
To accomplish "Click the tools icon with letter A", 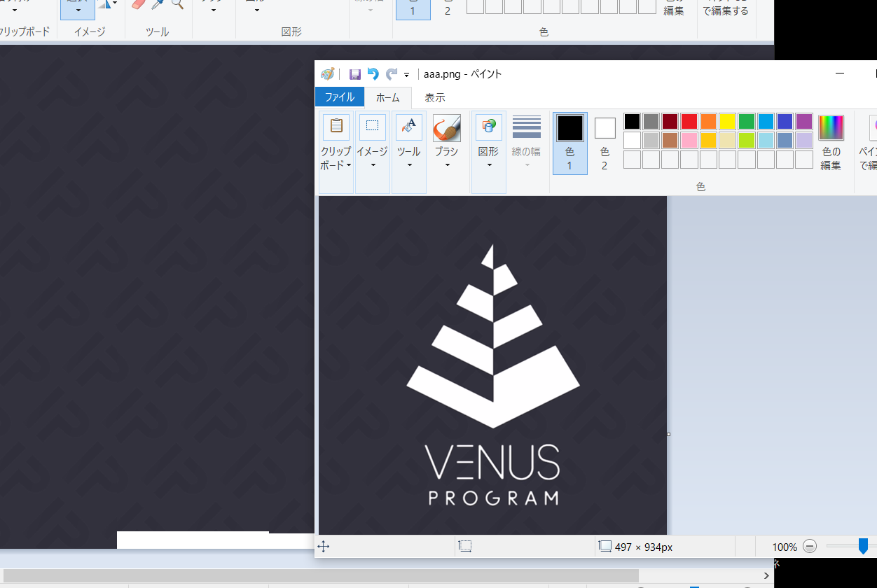I will (409, 127).
